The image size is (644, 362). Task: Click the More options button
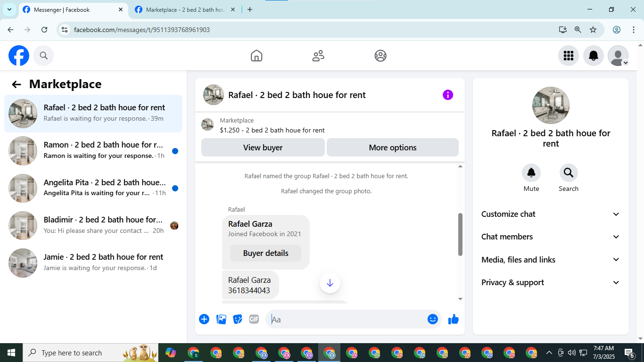click(x=393, y=148)
